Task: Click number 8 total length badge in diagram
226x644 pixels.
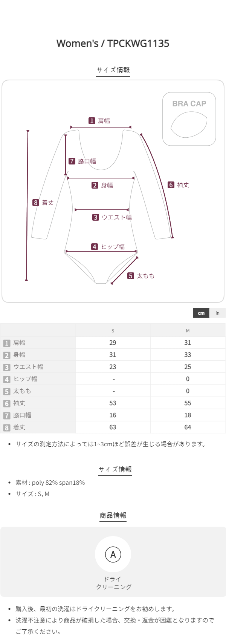Action: (36, 203)
